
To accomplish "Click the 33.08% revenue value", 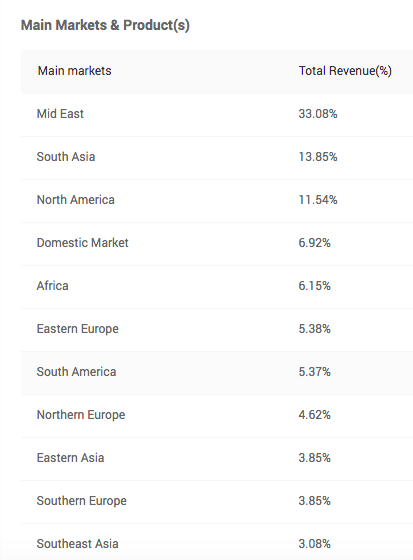I will click(x=318, y=114).
